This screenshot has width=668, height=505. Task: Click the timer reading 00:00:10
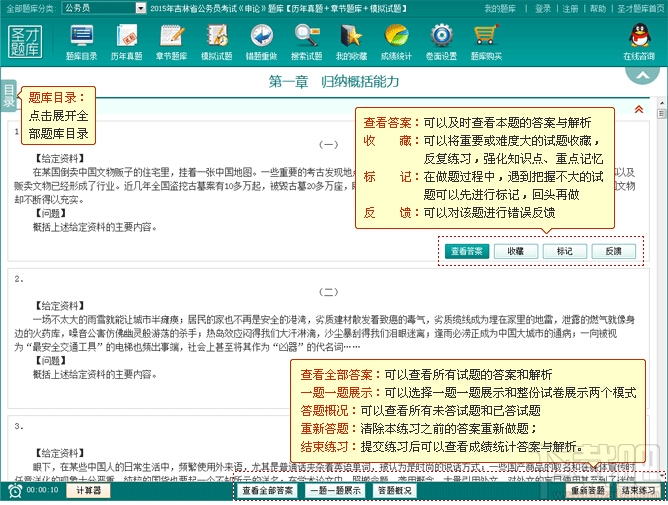(x=42, y=490)
